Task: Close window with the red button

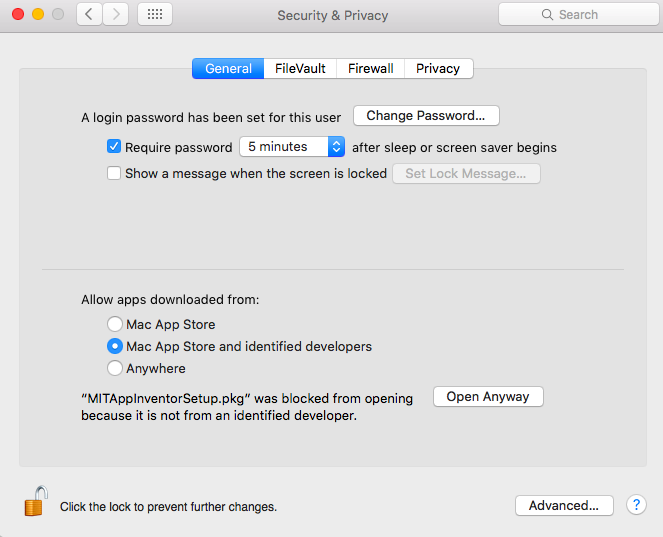Action: (18, 14)
